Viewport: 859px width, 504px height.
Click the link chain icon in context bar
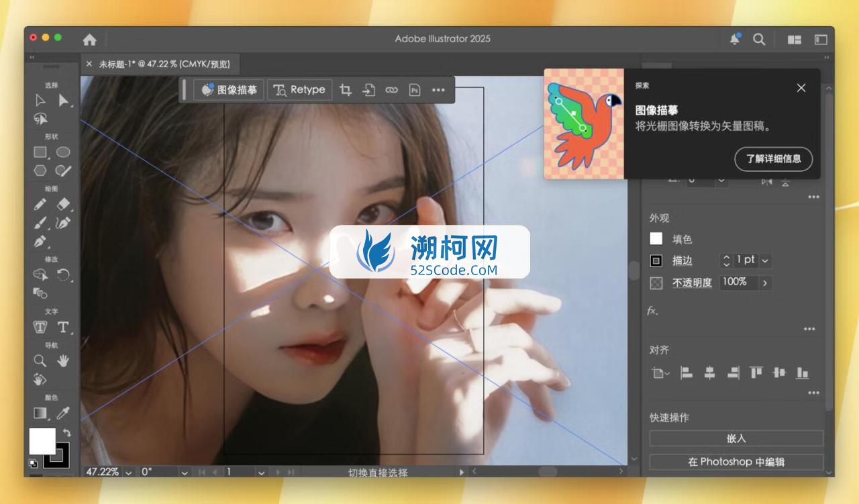coord(391,89)
